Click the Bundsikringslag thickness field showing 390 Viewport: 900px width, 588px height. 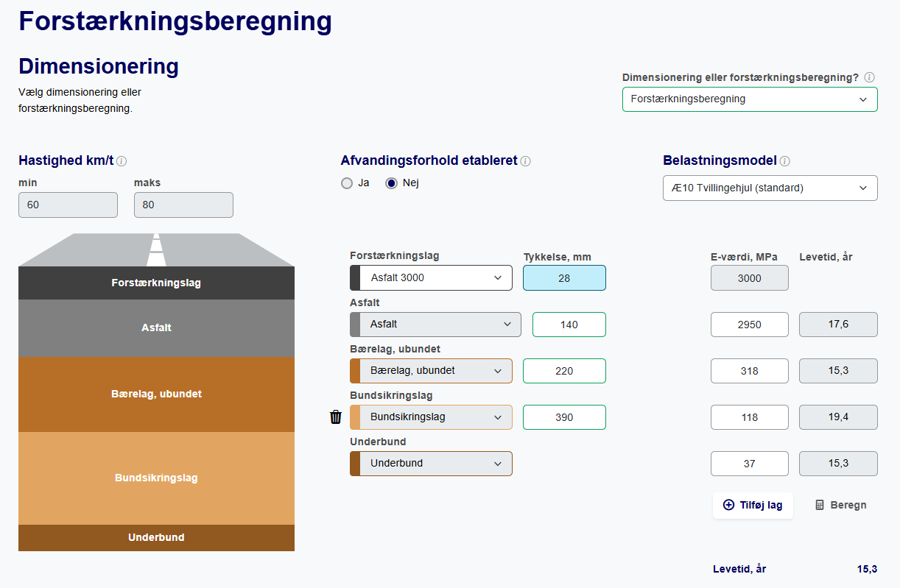point(564,417)
